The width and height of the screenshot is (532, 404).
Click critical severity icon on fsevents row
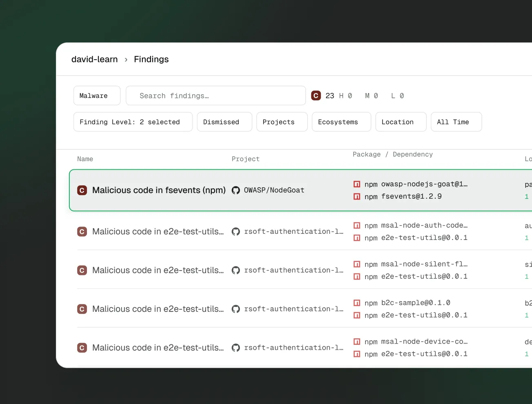[82, 190]
